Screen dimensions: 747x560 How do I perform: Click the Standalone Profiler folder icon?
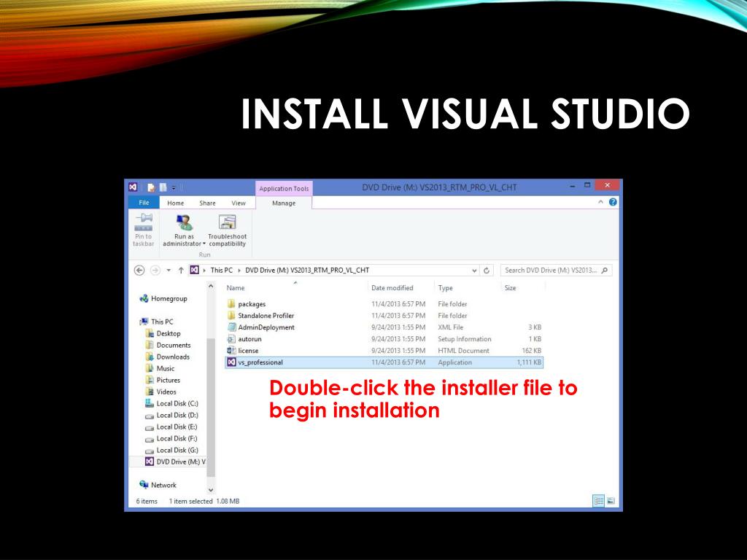231,316
